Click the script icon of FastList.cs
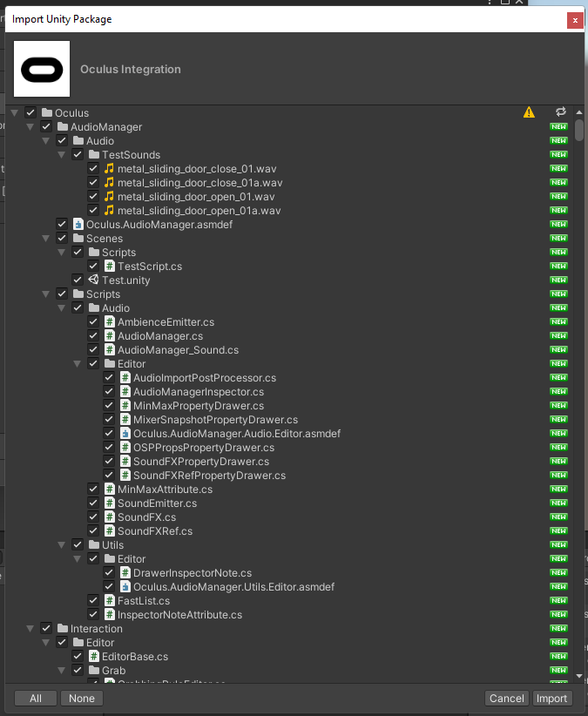This screenshot has width=588, height=716. (x=110, y=600)
